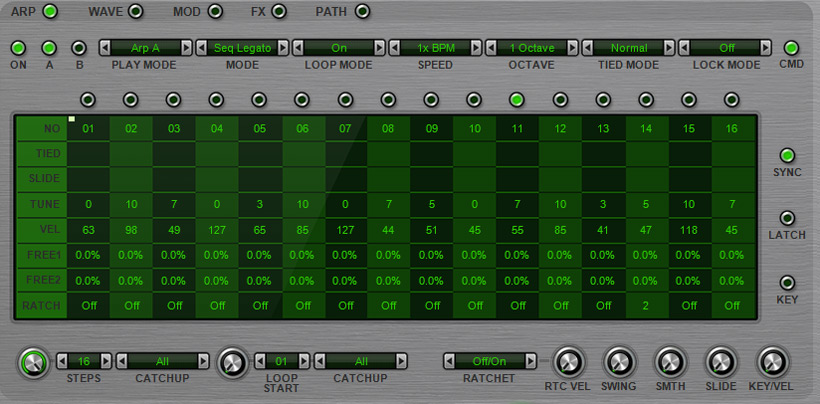Screen dimensions: 820x404
Task: Click previous arrow of PLAY MODE selector
Action: [105, 48]
